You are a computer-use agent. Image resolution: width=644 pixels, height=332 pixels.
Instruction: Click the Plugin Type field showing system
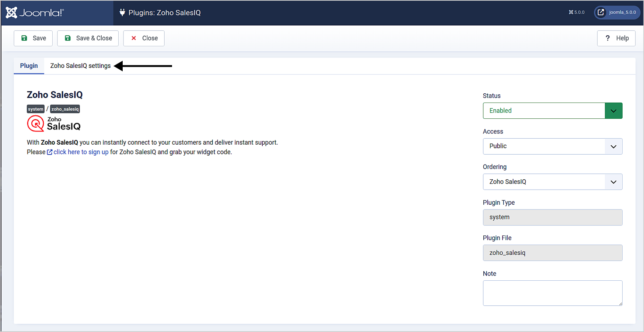(552, 217)
